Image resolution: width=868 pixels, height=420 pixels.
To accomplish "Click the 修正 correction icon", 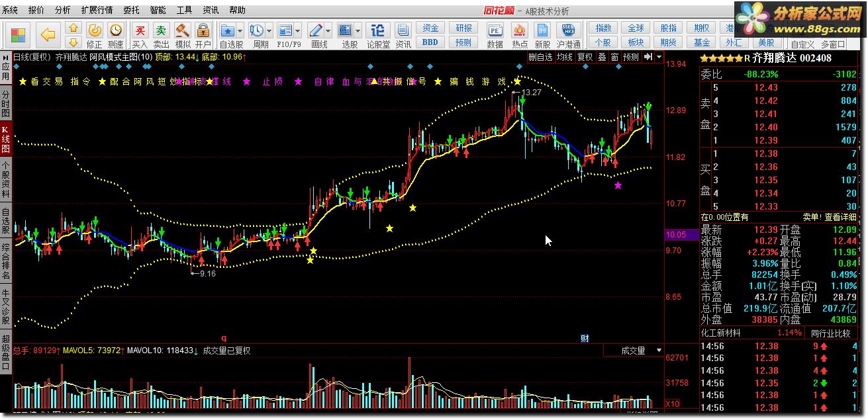I will tap(95, 35).
